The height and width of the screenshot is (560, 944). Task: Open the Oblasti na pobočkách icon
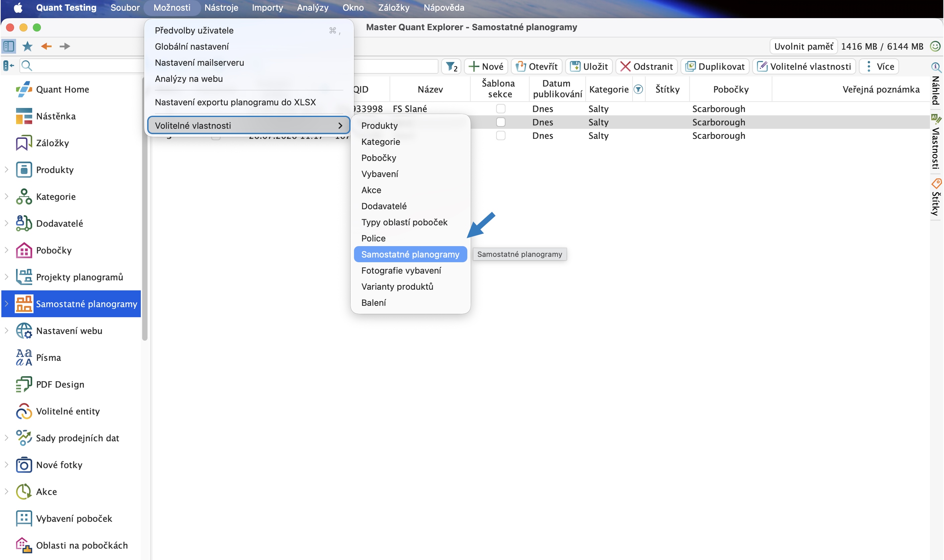[24, 545]
